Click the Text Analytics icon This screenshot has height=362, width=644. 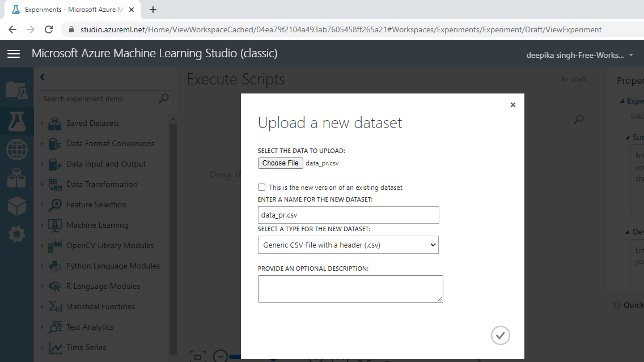(x=54, y=327)
